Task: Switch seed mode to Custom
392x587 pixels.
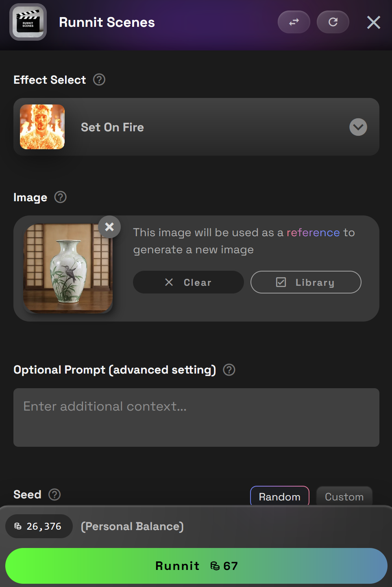Action: pos(344,496)
